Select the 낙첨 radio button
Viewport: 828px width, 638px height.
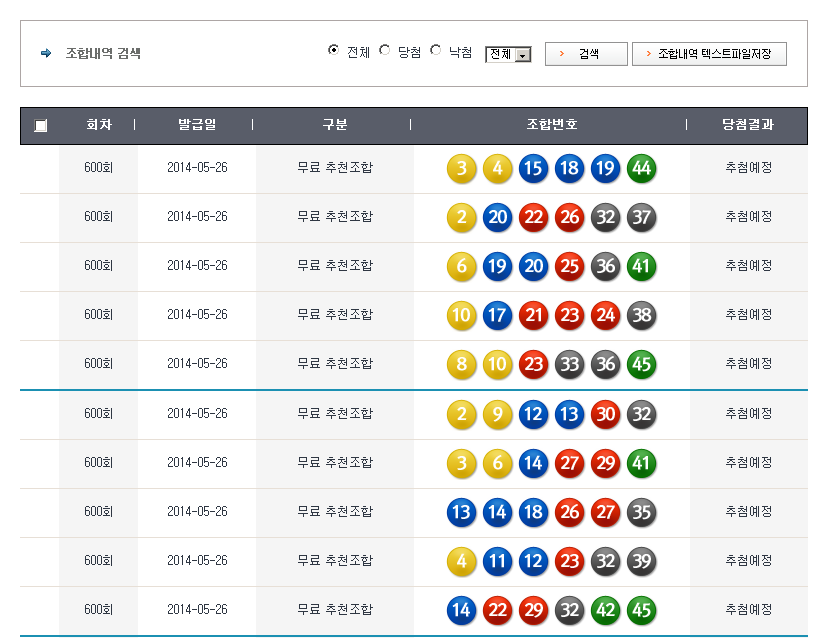coord(436,51)
